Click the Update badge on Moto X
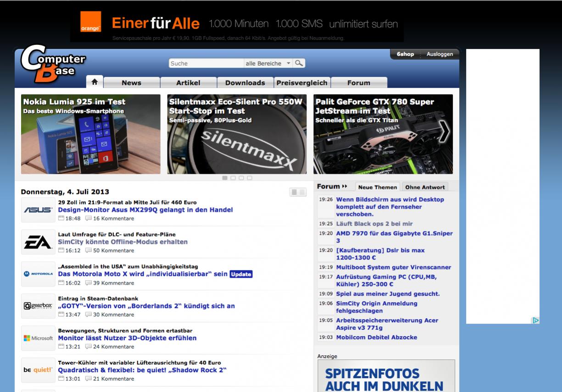 (241, 274)
